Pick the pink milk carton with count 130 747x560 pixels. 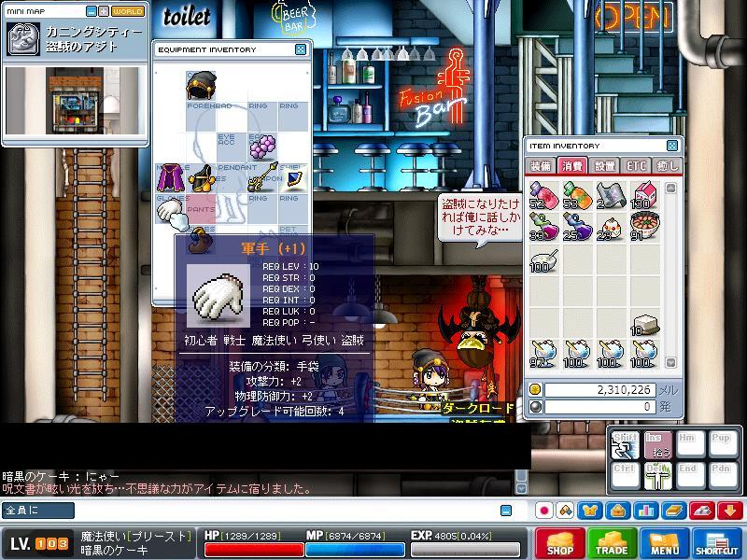coord(644,196)
